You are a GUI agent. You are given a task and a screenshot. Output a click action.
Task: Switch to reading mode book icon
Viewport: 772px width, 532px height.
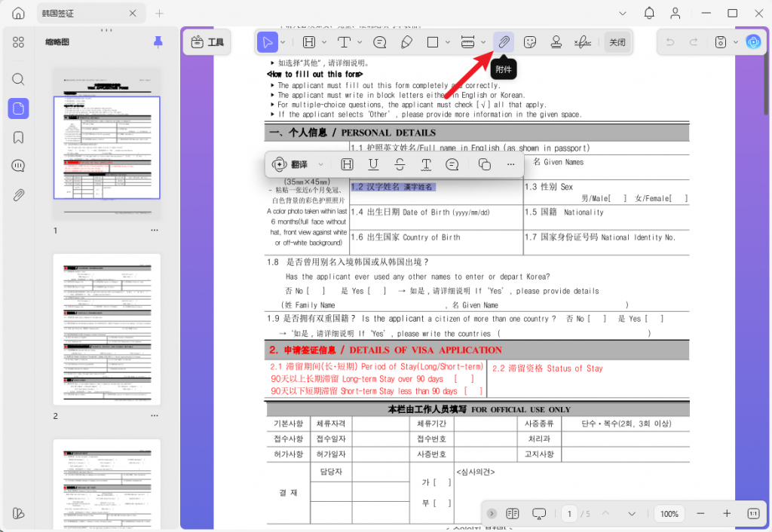point(513,514)
